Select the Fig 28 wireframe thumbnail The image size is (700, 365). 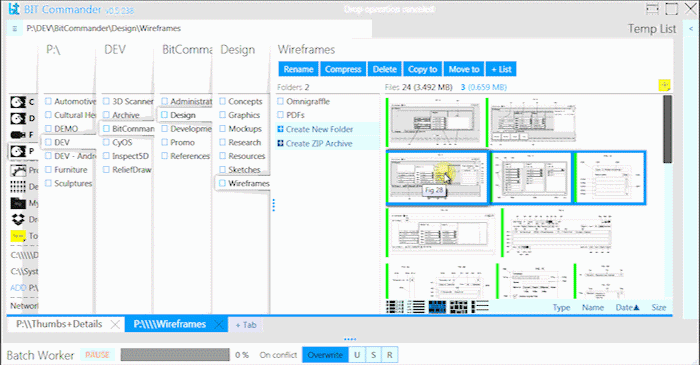(x=438, y=178)
